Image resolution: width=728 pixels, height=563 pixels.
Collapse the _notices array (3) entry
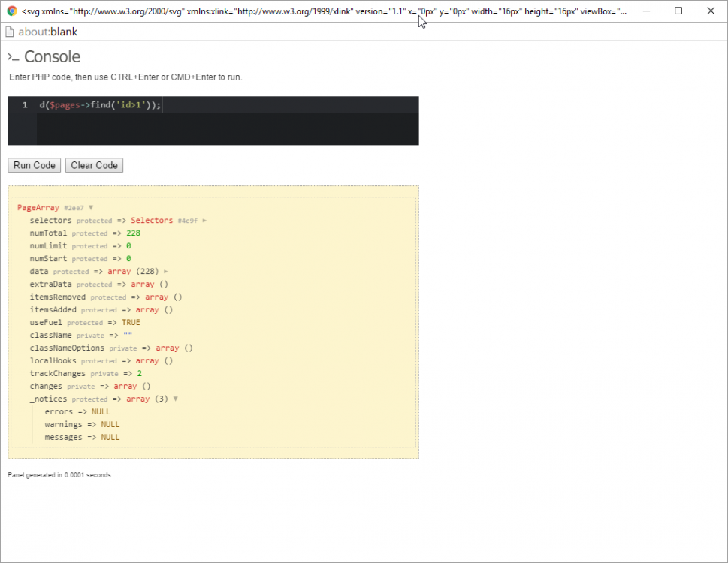tap(174, 399)
